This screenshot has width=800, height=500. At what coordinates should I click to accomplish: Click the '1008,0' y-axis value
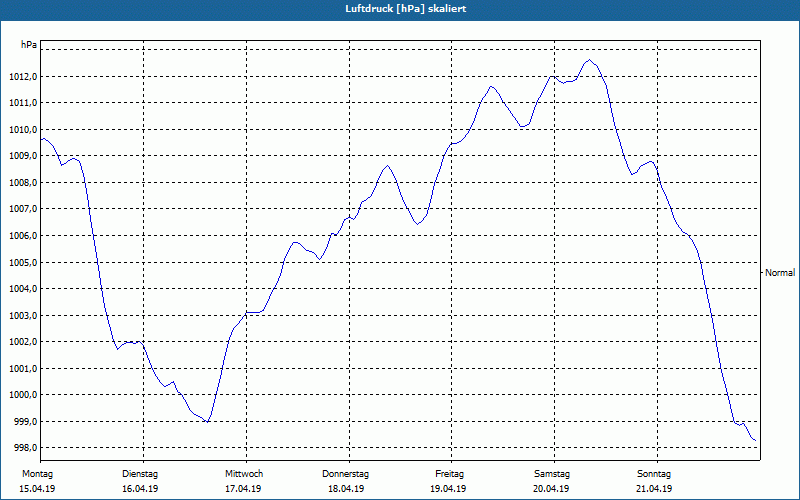point(23,183)
